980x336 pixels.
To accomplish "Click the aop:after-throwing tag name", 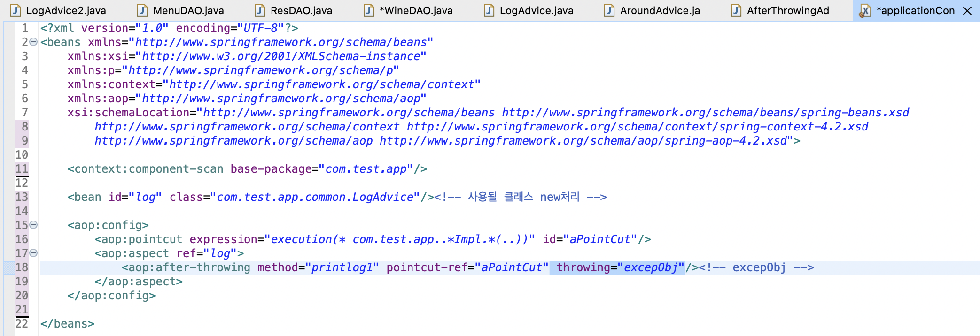I will (189, 267).
